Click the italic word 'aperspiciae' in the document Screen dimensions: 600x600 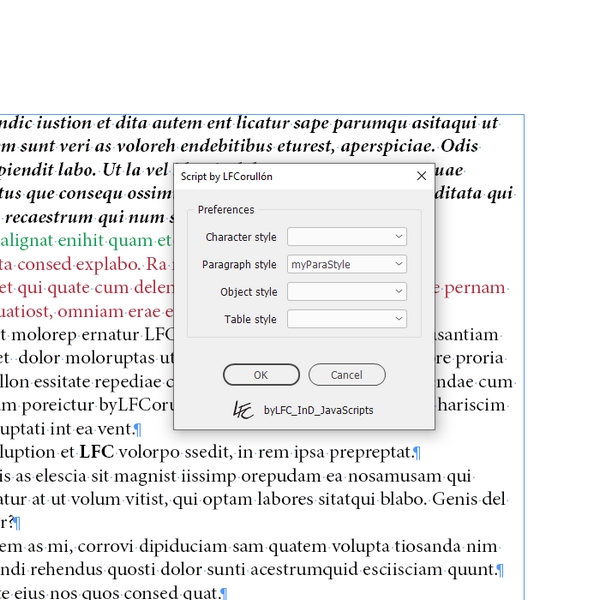coord(387,147)
